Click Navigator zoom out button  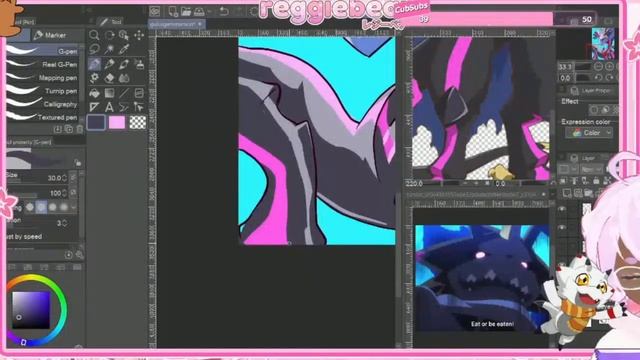(598, 66)
